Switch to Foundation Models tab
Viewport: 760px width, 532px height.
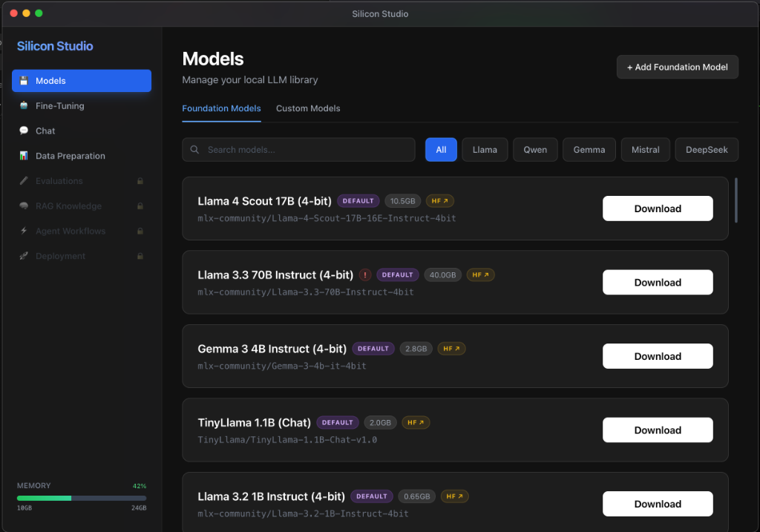click(221, 108)
